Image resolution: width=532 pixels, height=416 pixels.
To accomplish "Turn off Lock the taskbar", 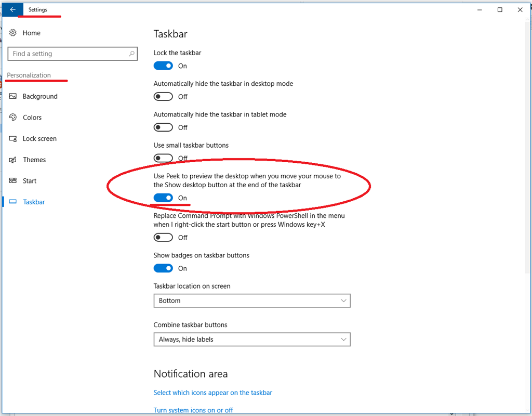I will tap(163, 66).
